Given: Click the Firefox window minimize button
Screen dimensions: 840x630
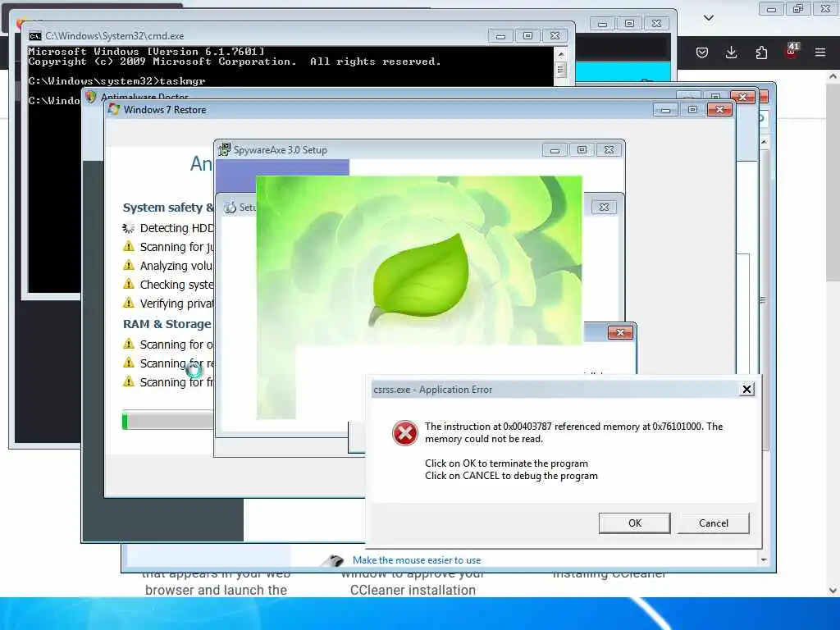Looking at the screenshot, I should pos(771,8).
